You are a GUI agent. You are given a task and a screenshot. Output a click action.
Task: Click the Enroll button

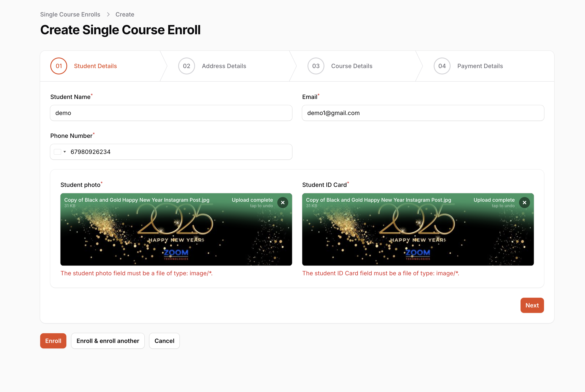53,341
